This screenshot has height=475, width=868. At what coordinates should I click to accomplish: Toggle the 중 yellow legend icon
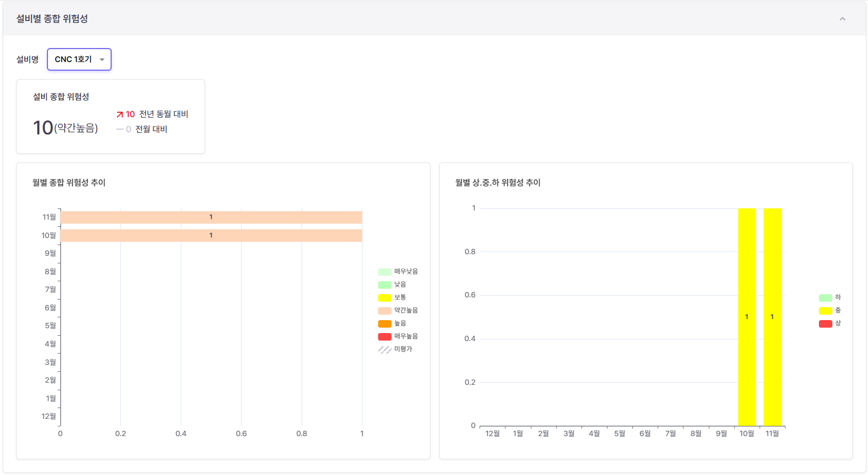pyautogui.click(x=825, y=310)
